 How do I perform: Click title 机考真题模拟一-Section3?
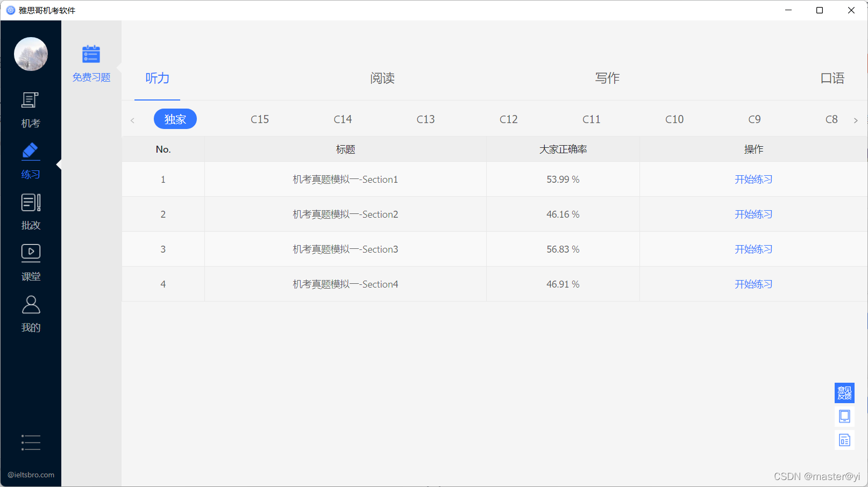coord(345,249)
